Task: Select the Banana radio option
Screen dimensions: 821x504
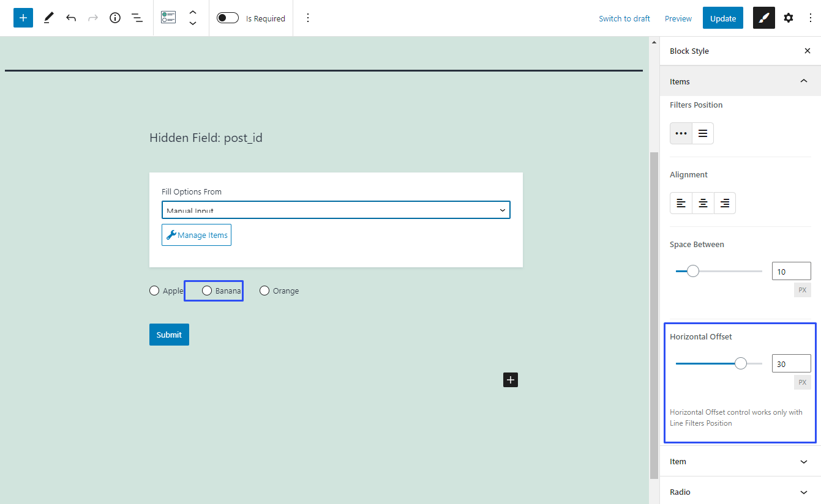Action: (206, 291)
